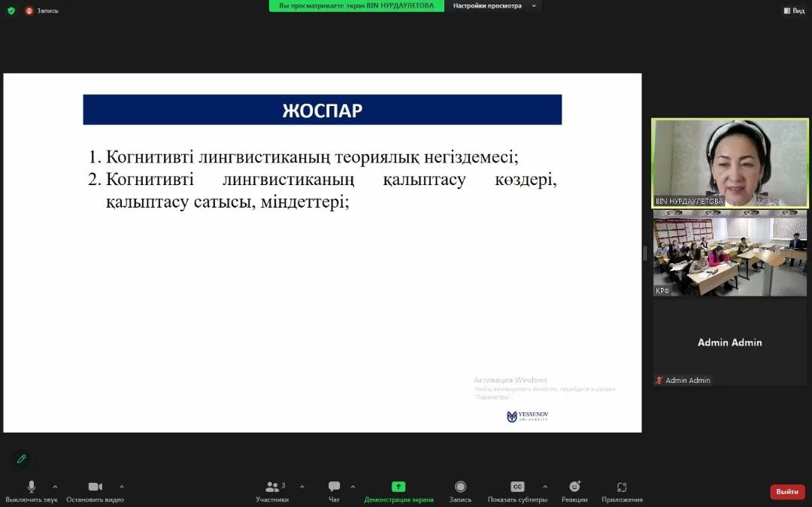
Task: Toggle subtitles with Показать субтитры
Action: click(517, 491)
